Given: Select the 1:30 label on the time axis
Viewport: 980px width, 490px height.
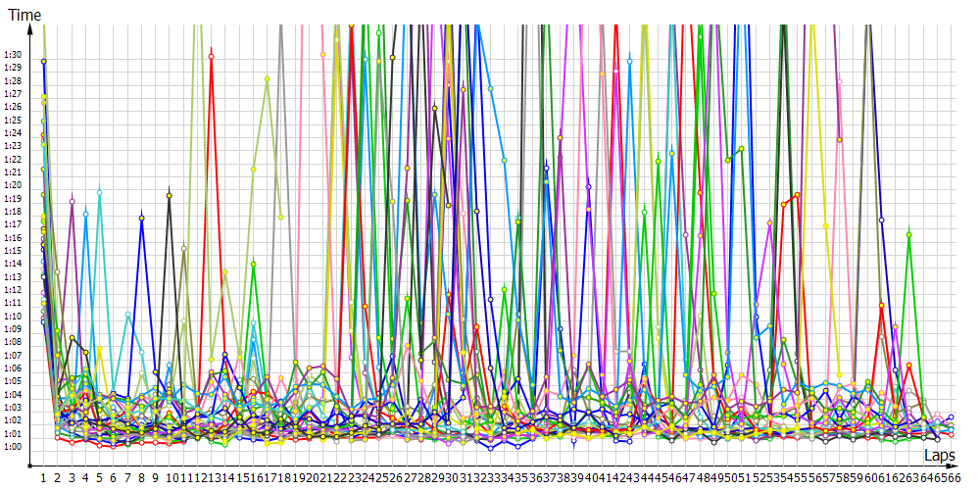Looking at the screenshot, I should tap(13, 55).
